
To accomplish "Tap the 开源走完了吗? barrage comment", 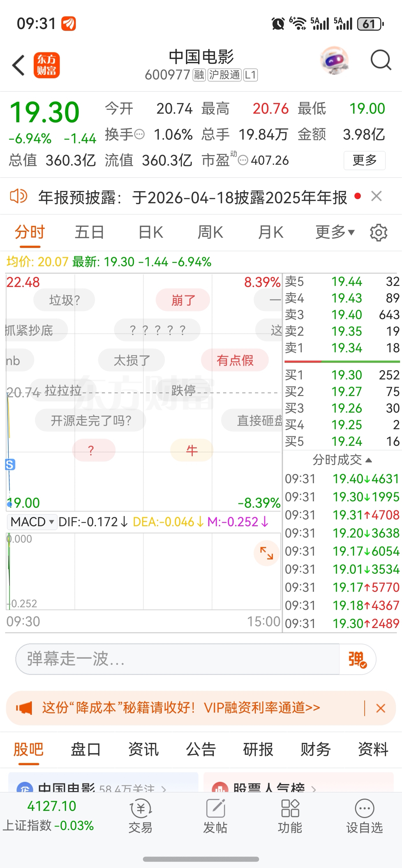I will (91, 420).
